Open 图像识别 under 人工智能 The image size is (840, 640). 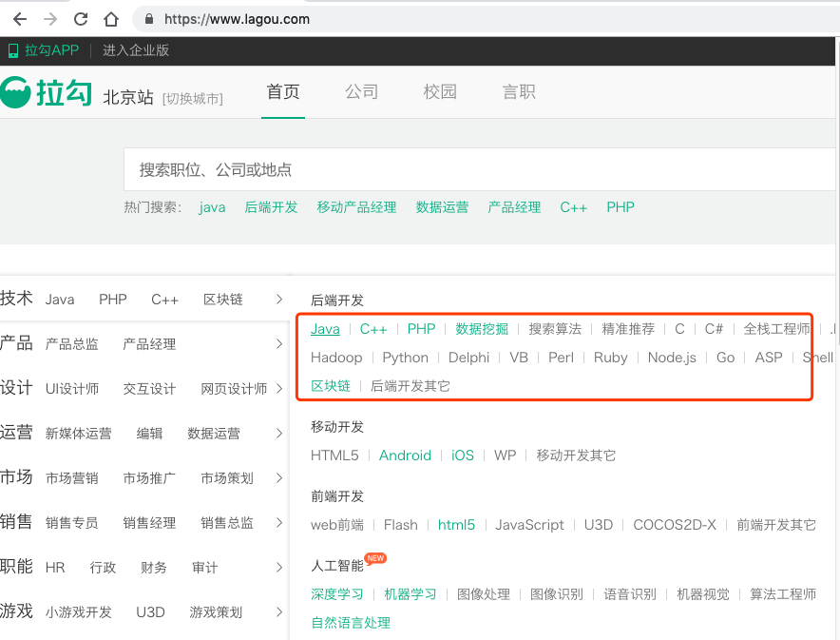click(x=557, y=594)
